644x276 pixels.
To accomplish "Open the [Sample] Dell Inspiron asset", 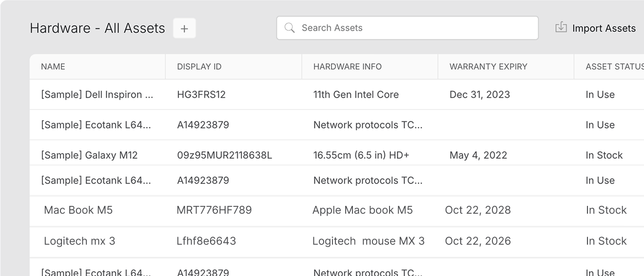I will click(97, 95).
